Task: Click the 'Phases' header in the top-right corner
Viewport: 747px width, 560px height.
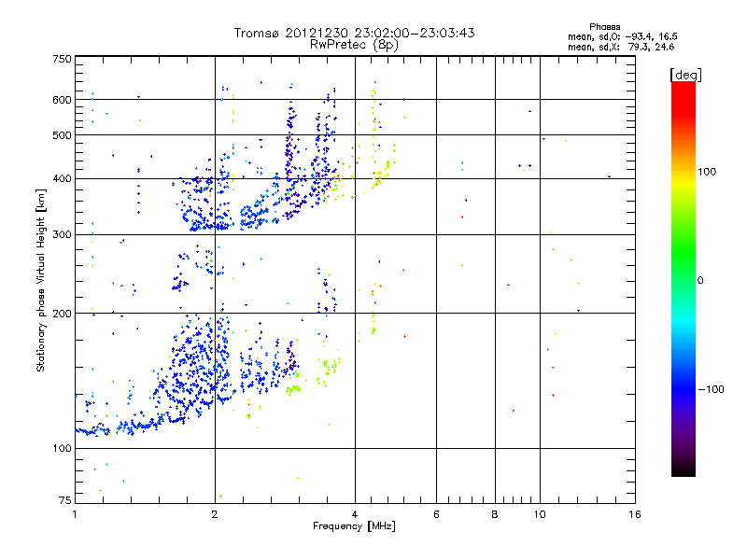Action: click(604, 27)
